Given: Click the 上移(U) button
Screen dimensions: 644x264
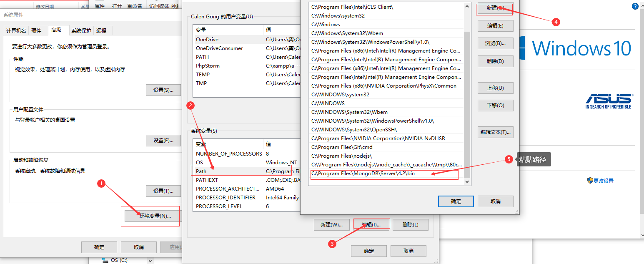Looking at the screenshot, I should [495, 88].
